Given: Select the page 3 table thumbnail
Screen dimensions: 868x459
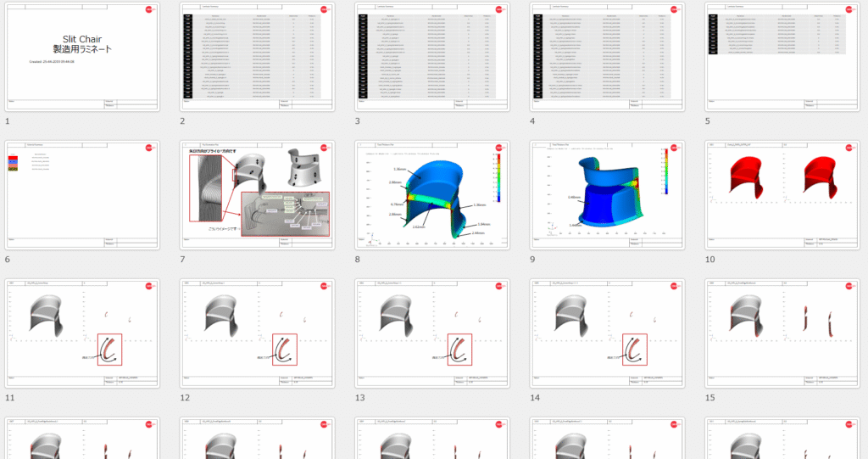Looking at the screenshot, I should 431,56.
